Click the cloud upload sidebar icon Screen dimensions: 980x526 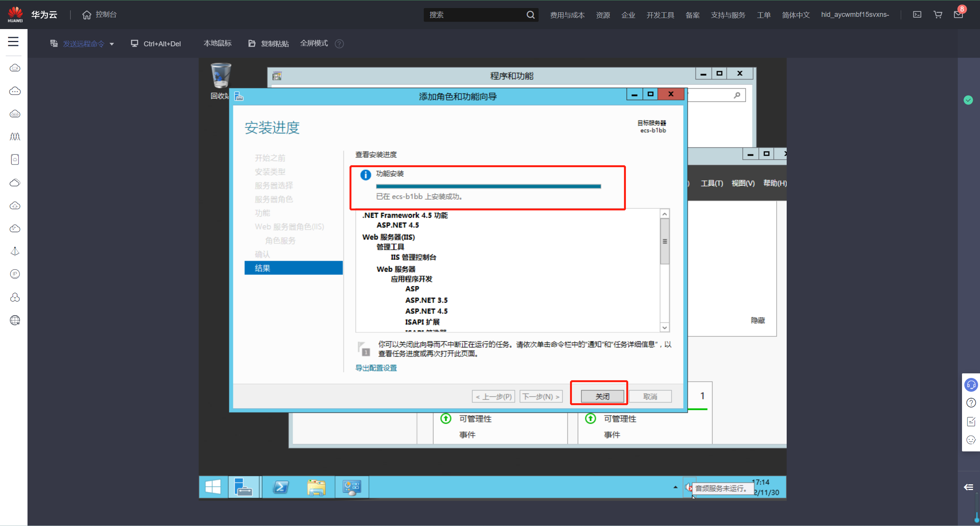click(x=15, y=205)
